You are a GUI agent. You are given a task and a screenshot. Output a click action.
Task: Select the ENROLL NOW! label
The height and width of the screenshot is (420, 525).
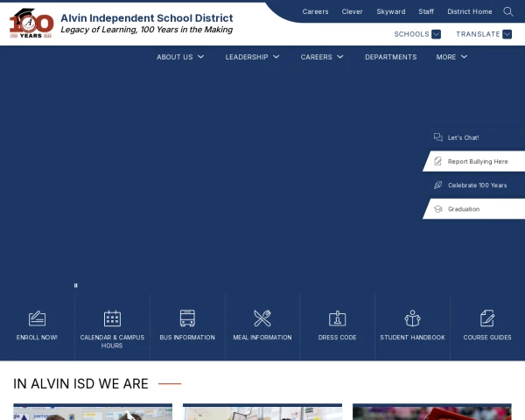(37, 337)
